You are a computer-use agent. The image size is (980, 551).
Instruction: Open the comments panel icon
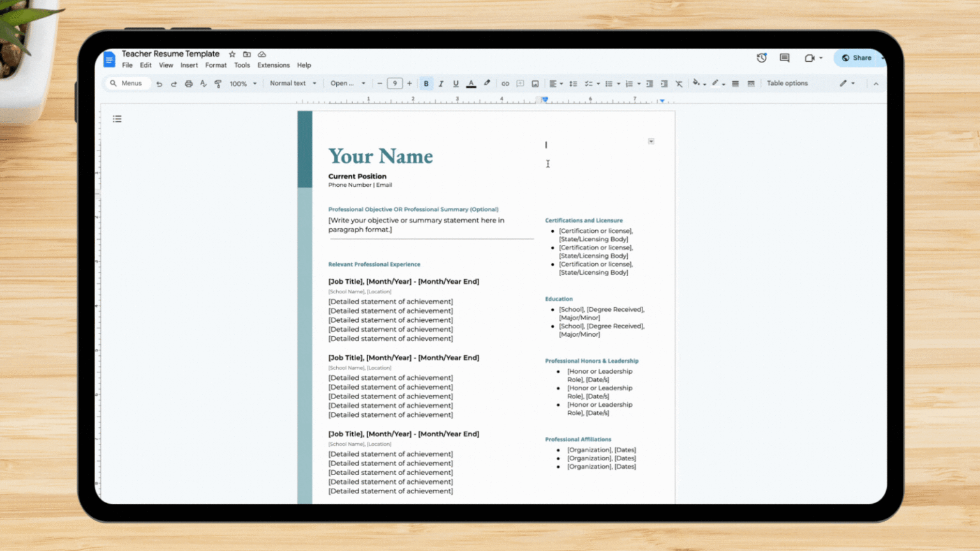(785, 58)
